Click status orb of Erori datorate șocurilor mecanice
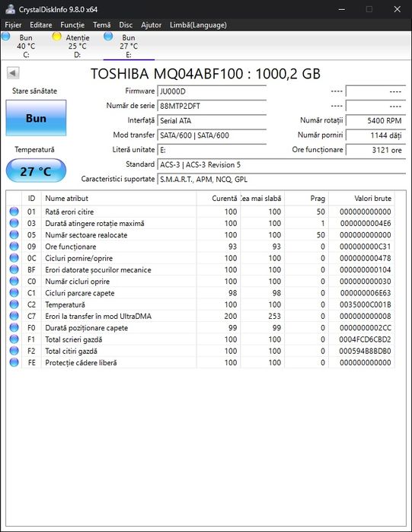This screenshot has height=532, width=412. point(14,269)
